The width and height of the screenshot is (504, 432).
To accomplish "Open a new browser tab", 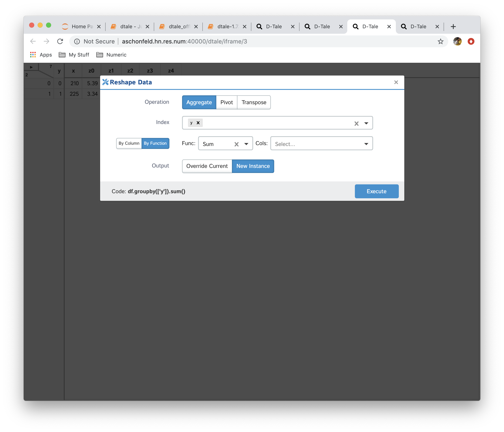I will (x=453, y=27).
